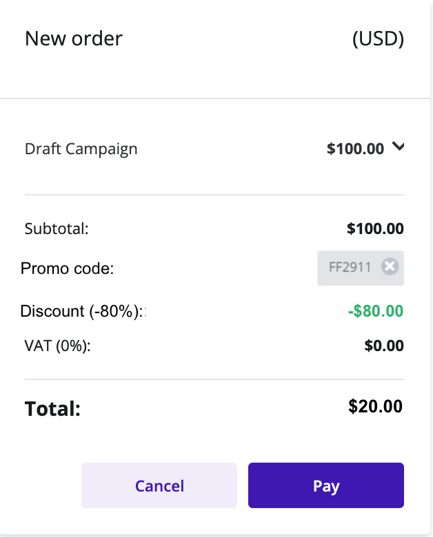The width and height of the screenshot is (433, 537).
Task: Click the Pay button
Action: [326, 485]
